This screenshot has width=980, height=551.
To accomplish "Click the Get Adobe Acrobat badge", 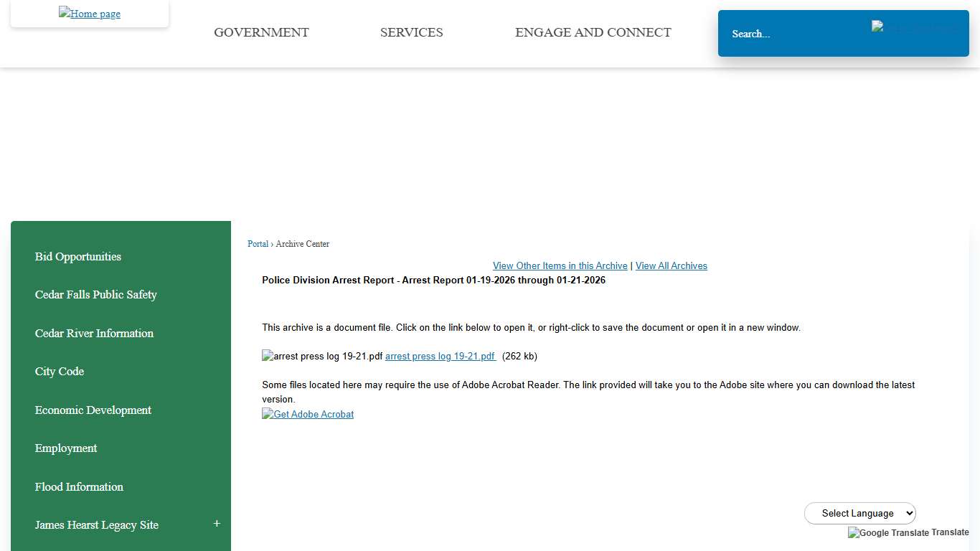I will click(x=307, y=414).
